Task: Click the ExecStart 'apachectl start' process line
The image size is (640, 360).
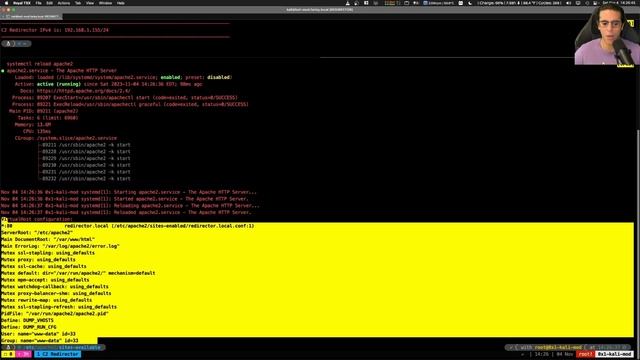Action: 124,98
